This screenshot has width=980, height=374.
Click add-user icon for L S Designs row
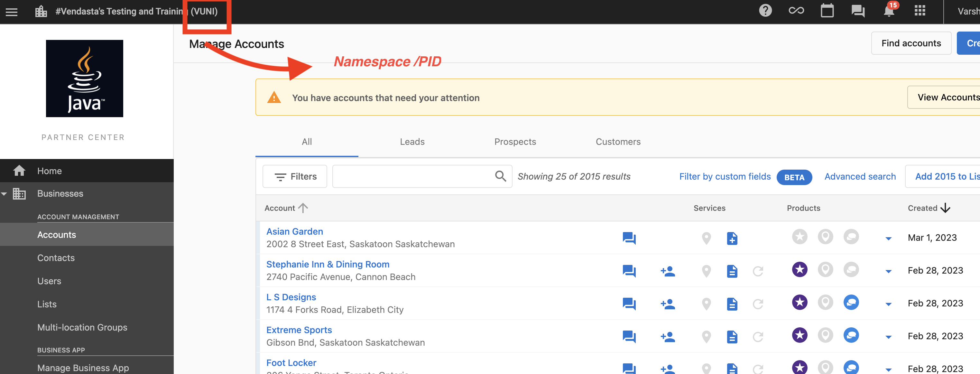click(668, 304)
